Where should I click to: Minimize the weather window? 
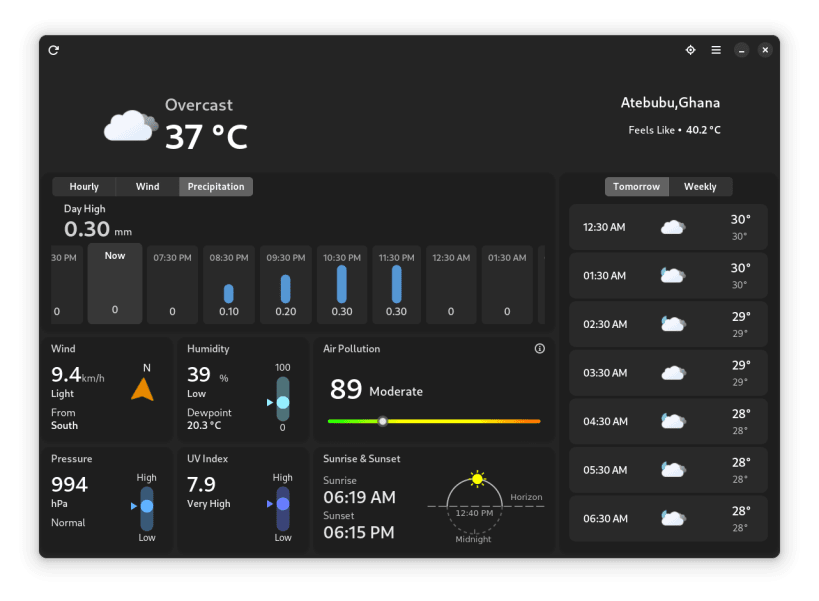coord(741,50)
